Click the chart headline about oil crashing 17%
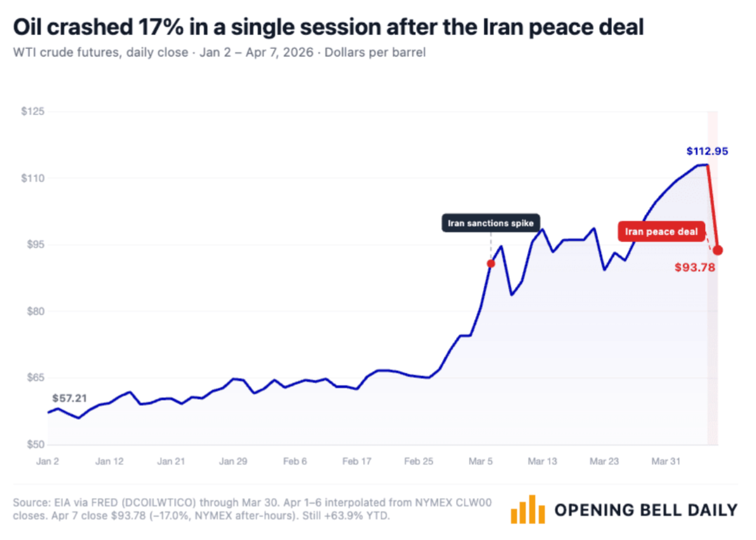756x540 pixels. tap(328, 27)
